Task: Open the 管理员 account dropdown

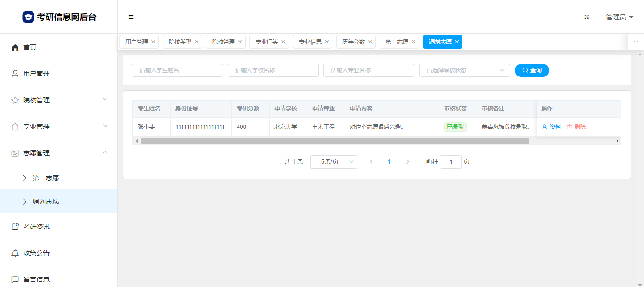Action: click(x=619, y=17)
